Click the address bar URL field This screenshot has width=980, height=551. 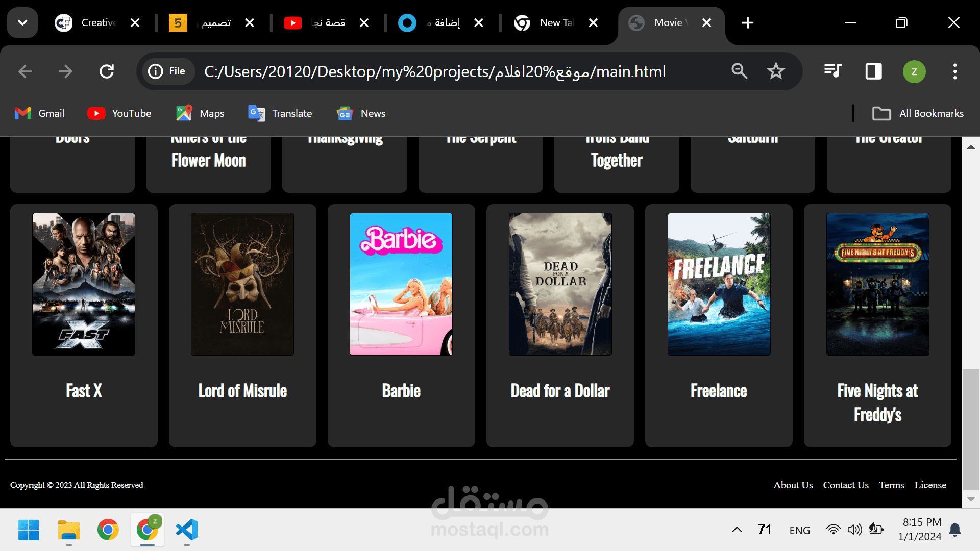[x=434, y=71]
